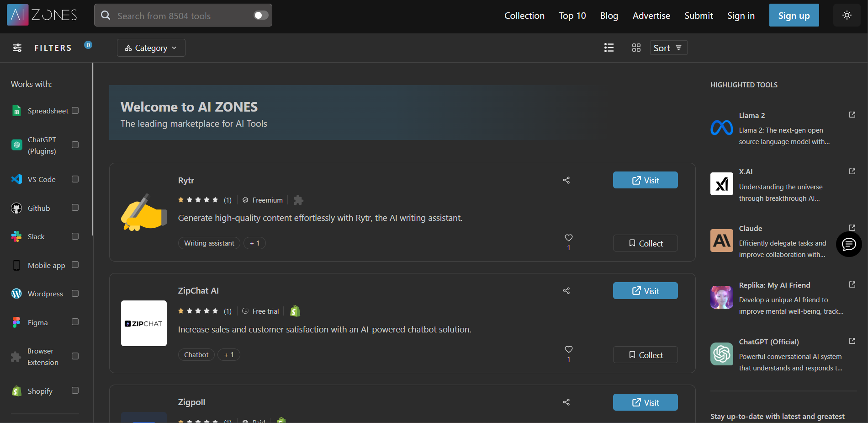Check the Browser Extension filter
868x423 pixels.
[x=75, y=356]
